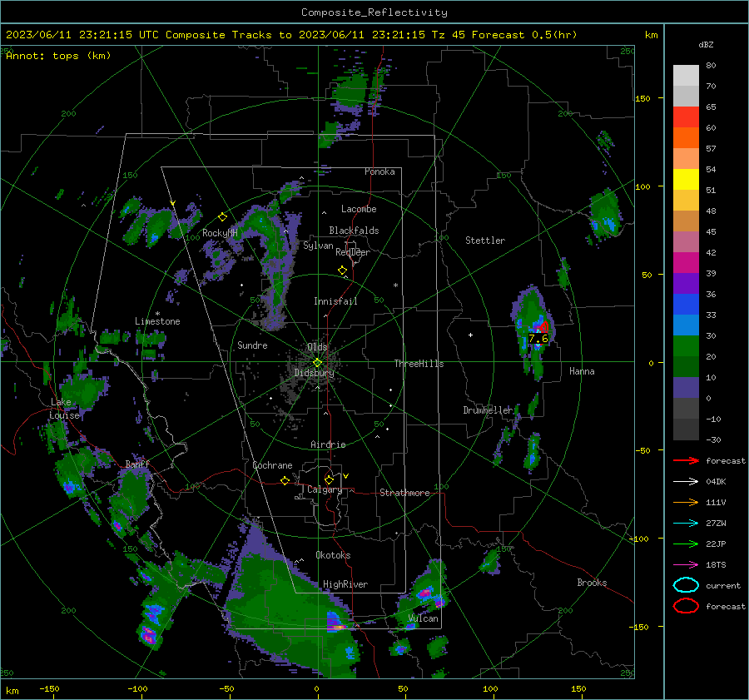
Task: Click the Brooks label
Action: [x=592, y=583]
